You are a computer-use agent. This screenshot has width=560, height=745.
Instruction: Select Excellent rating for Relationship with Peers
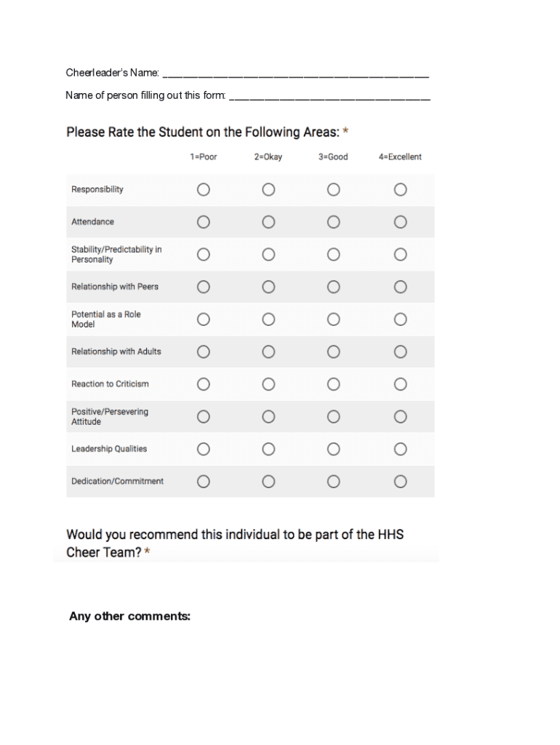[400, 287]
